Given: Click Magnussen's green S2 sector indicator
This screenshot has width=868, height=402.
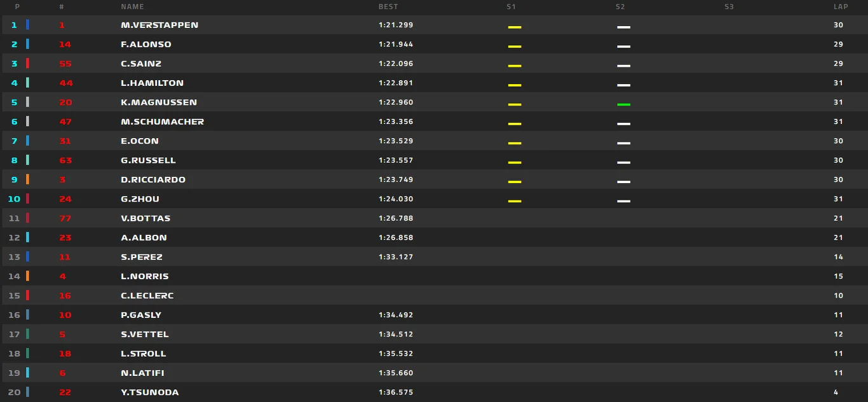Looking at the screenshot, I should click(x=623, y=104).
